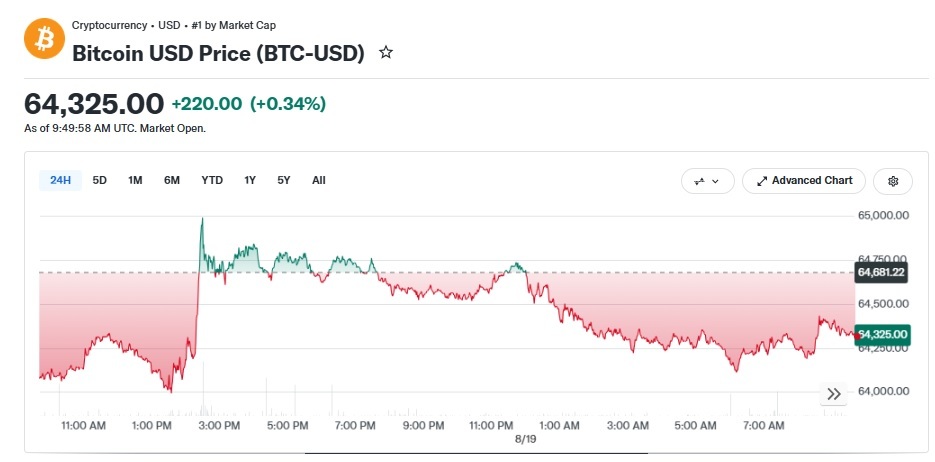Viewport: 935px width, 462px height.
Task: Click the Bitcoin USD Price title
Action: tap(218, 54)
